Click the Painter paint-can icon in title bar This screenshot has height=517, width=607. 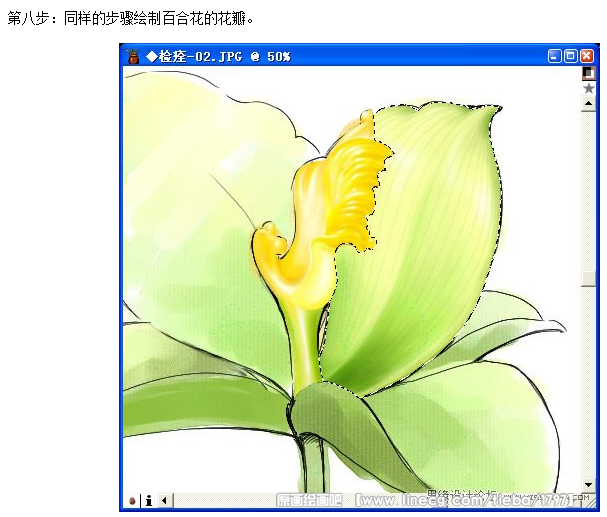point(134,56)
